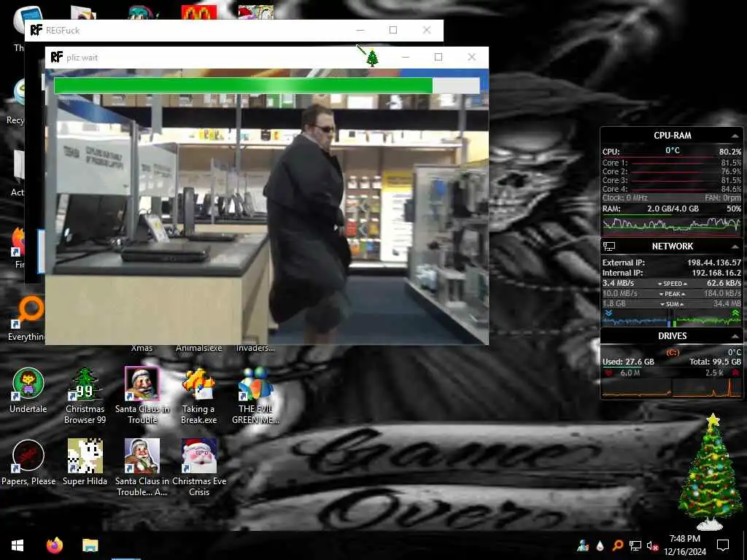Click the Used: 27.6 GB text

(628, 362)
